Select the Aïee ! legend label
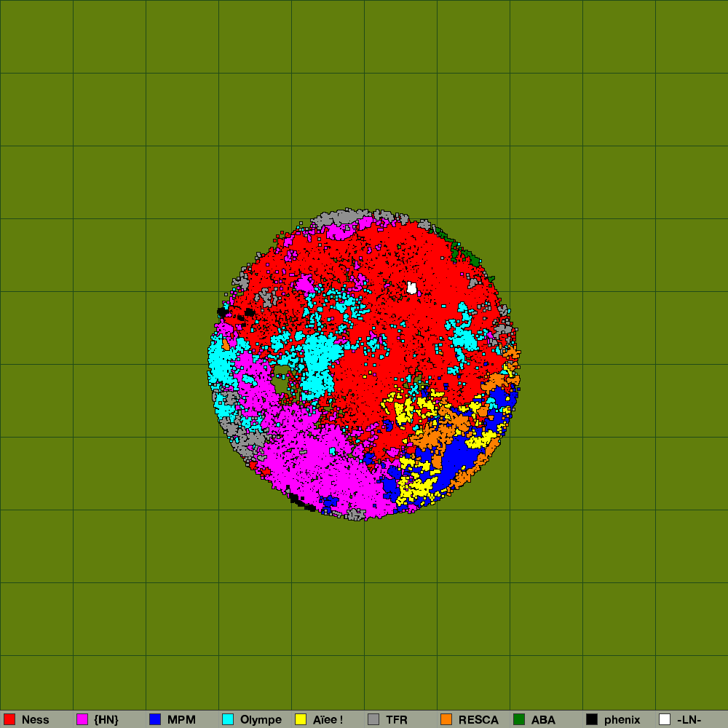 pyautogui.click(x=328, y=720)
